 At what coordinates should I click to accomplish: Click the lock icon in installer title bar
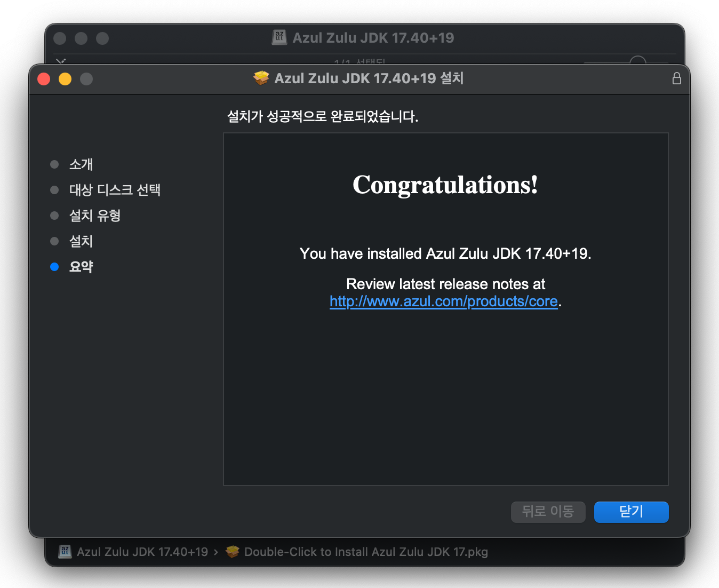tap(676, 78)
